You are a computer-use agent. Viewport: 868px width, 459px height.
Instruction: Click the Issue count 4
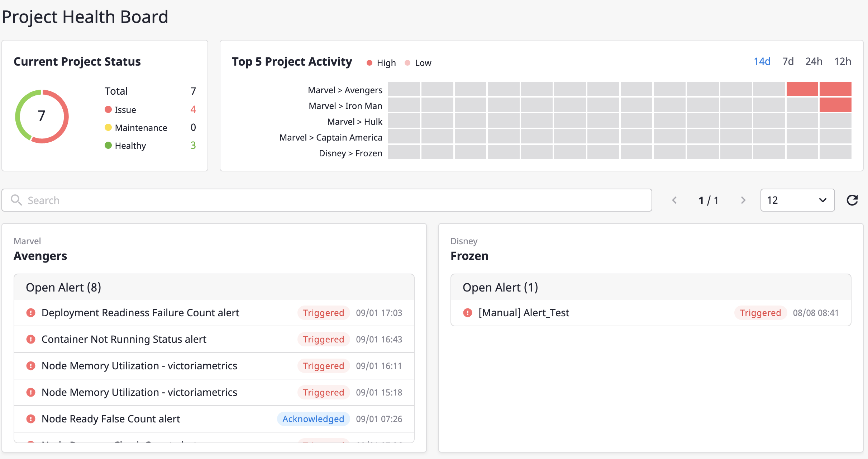coord(193,109)
